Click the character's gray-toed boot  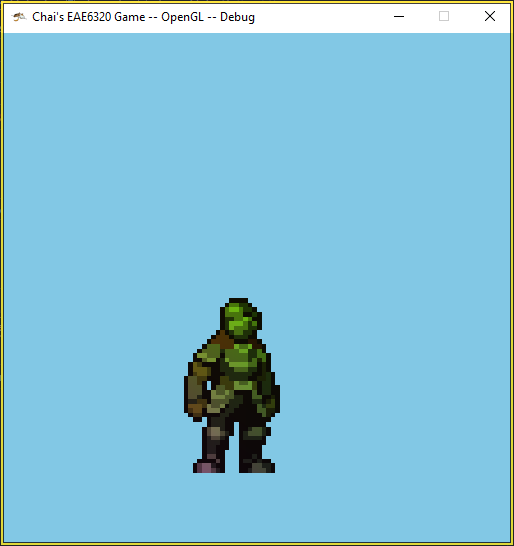click(x=258, y=467)
